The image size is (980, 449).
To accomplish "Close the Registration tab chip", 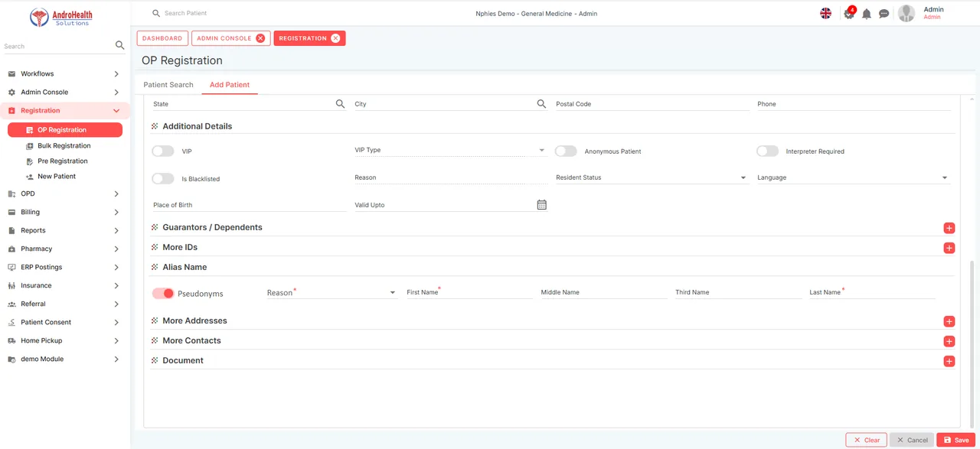I will point(335,38).
